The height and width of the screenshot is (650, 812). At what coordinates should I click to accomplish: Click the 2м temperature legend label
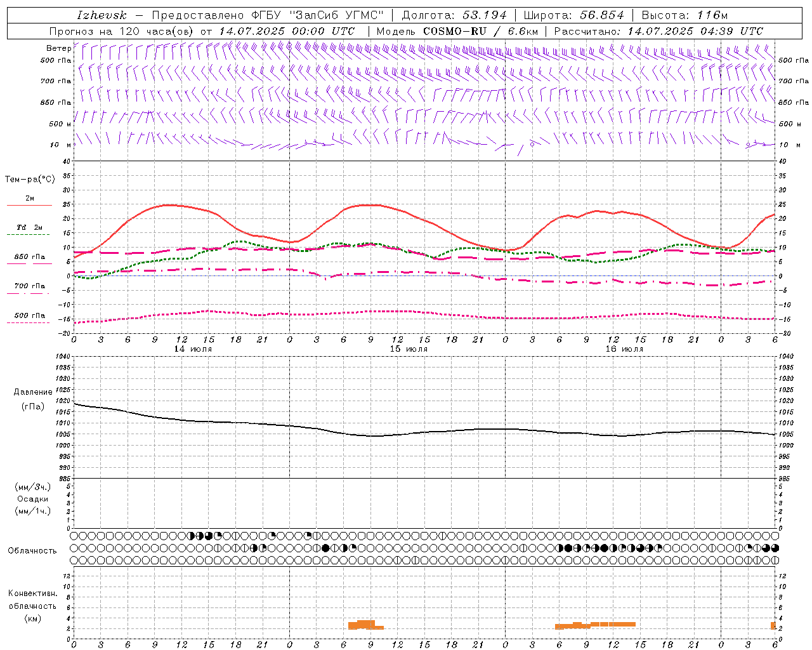coord(30,198)
